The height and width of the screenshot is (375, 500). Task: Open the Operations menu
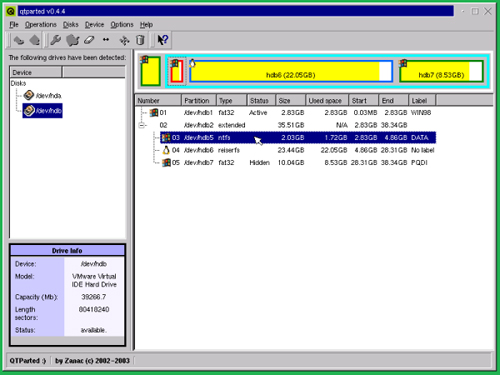tap(41, 25)
